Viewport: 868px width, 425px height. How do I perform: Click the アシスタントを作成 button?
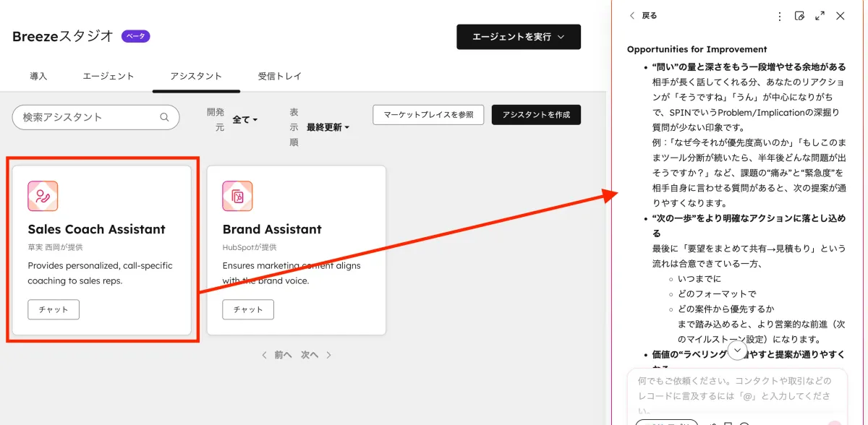536,114
